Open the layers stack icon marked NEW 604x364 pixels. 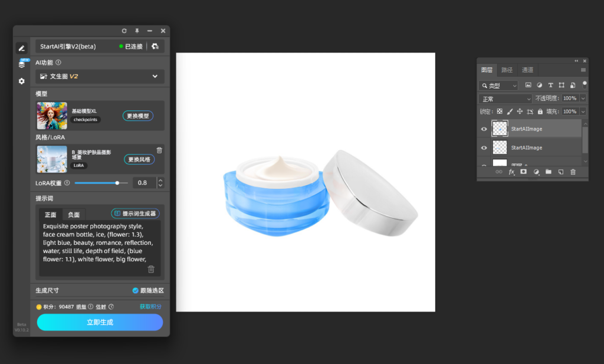[22, 64]
